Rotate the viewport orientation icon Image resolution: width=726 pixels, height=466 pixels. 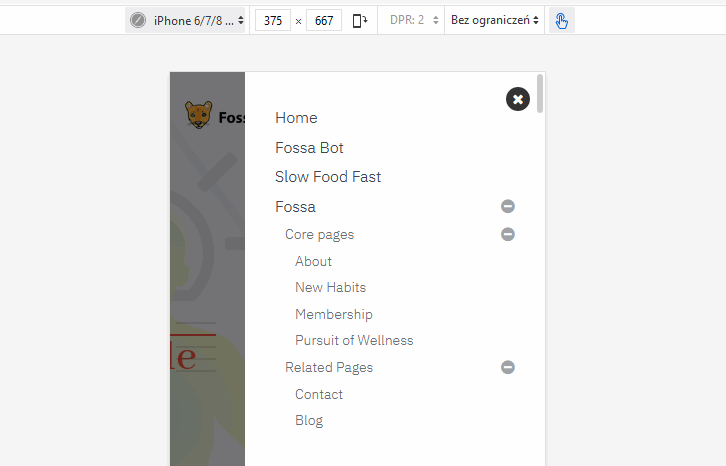point(360,20)
